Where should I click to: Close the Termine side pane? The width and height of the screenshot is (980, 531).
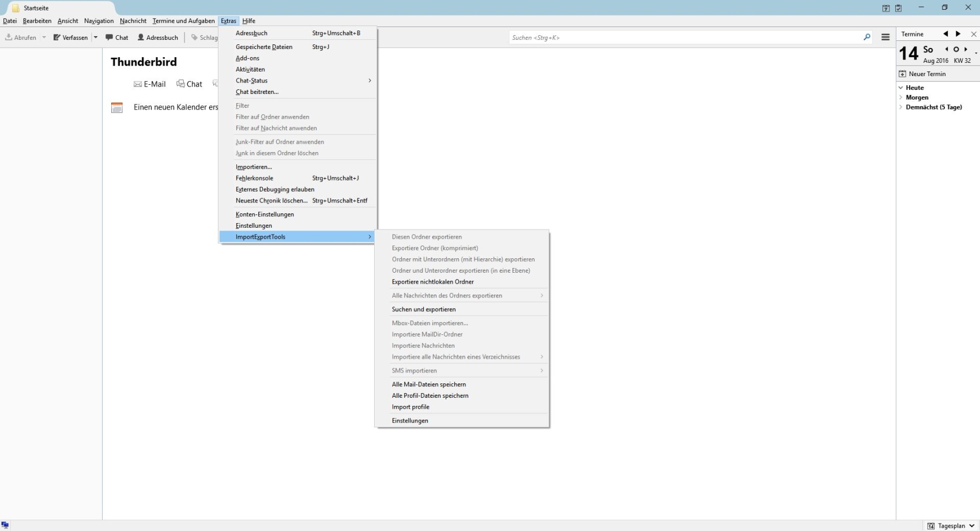pyautogui.click(x=974, y=34)
